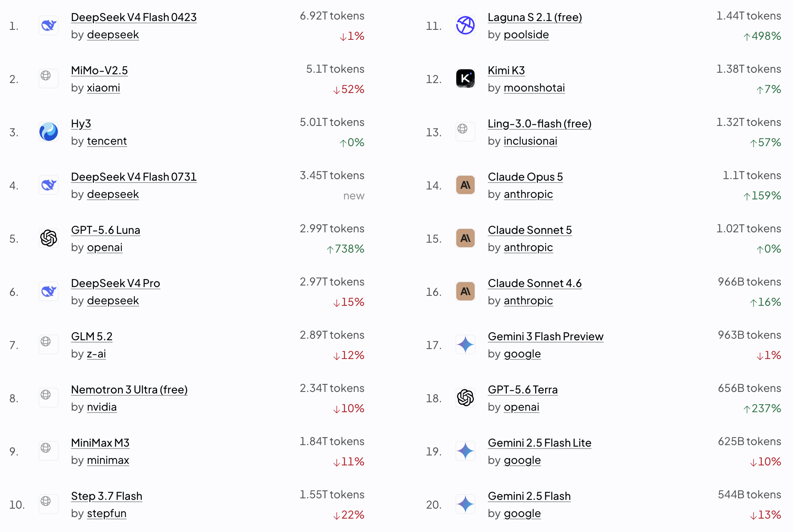Screen dimensions: 793x532
Task: Visit the stepfun author link
Action: click(x=106, y=514)
